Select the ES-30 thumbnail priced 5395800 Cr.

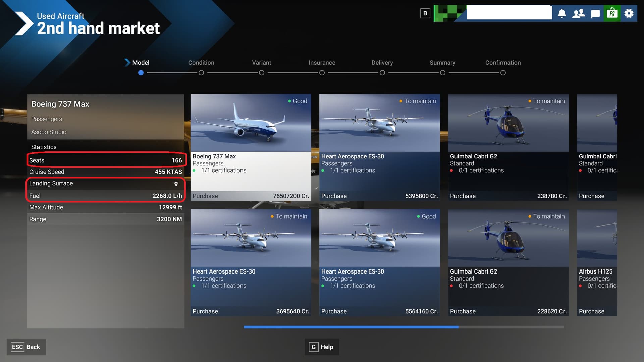380,123
